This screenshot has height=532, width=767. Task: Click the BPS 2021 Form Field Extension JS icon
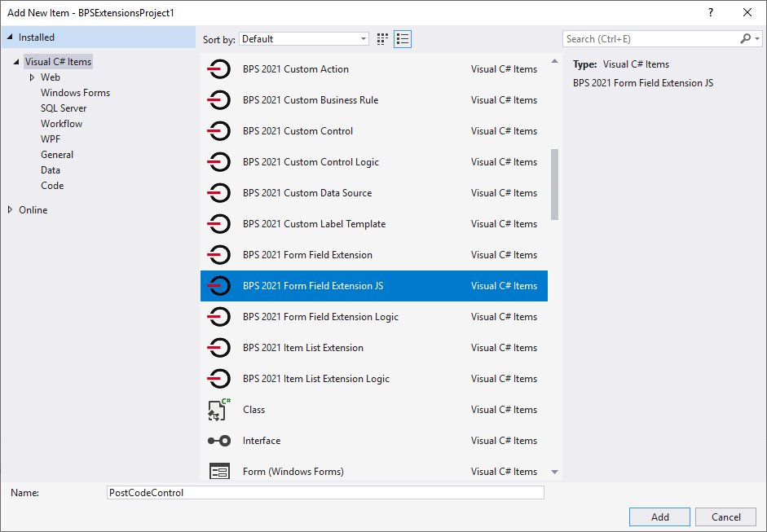tap(219, 286)
